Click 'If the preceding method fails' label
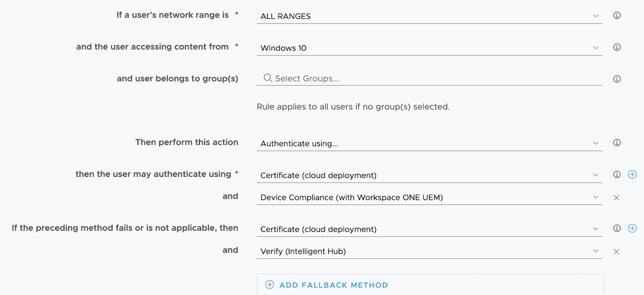 tap(125, 228)
